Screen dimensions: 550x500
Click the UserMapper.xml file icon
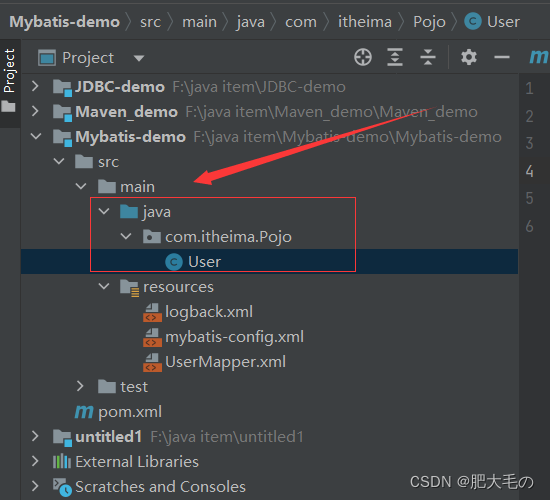click(x=152, y=362)
